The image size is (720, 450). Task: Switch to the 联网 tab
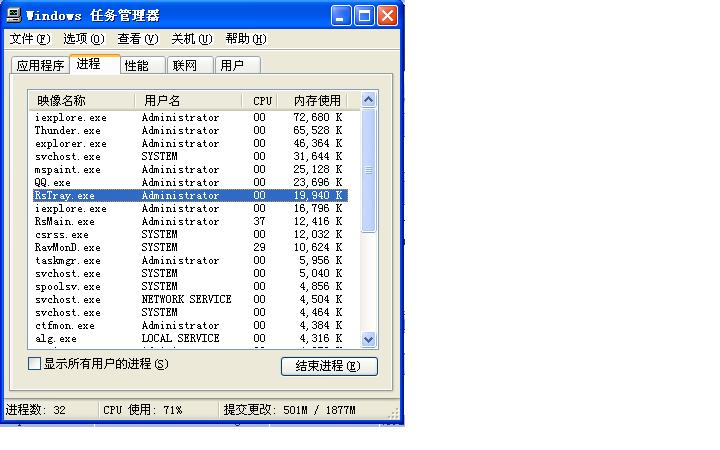[190, 65]
